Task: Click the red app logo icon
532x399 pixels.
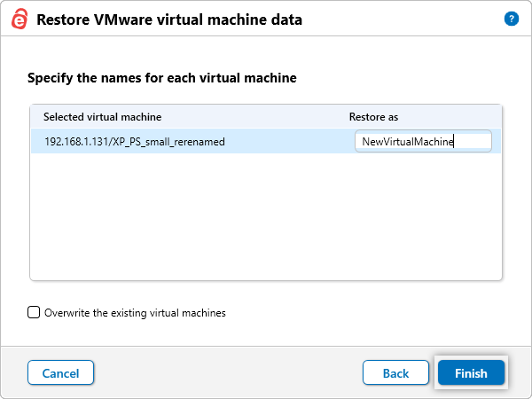Action: (19, 20)
